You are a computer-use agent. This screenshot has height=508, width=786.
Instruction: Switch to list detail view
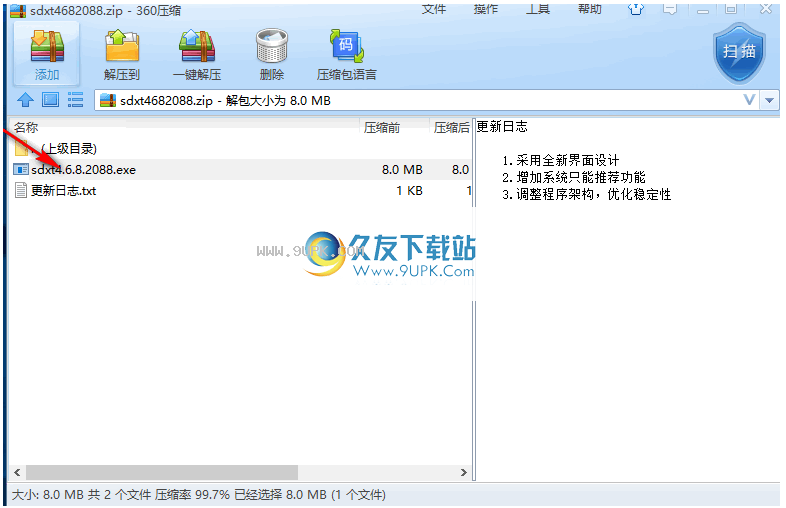point(75,100)
